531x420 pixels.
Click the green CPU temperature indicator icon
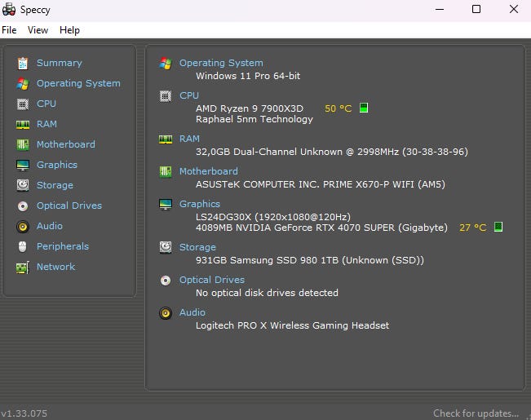364,108
